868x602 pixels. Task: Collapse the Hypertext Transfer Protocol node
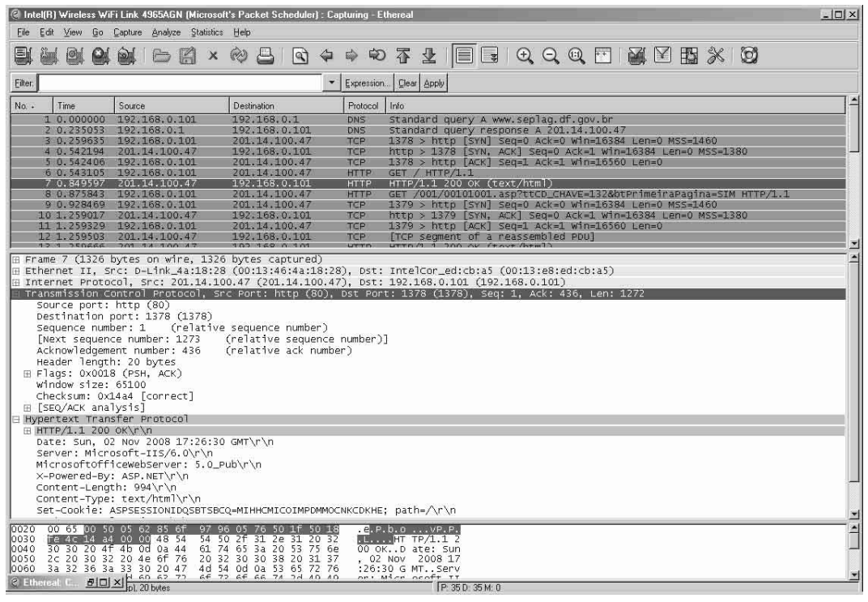[16, 419]
